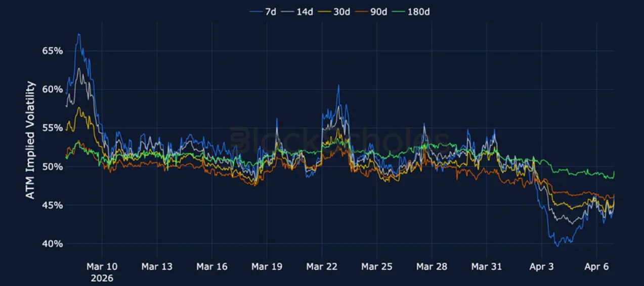The width and height of the screenshot is (644, 286).
Task: Click the Mar 10 2026 date label
Action: 102,272
